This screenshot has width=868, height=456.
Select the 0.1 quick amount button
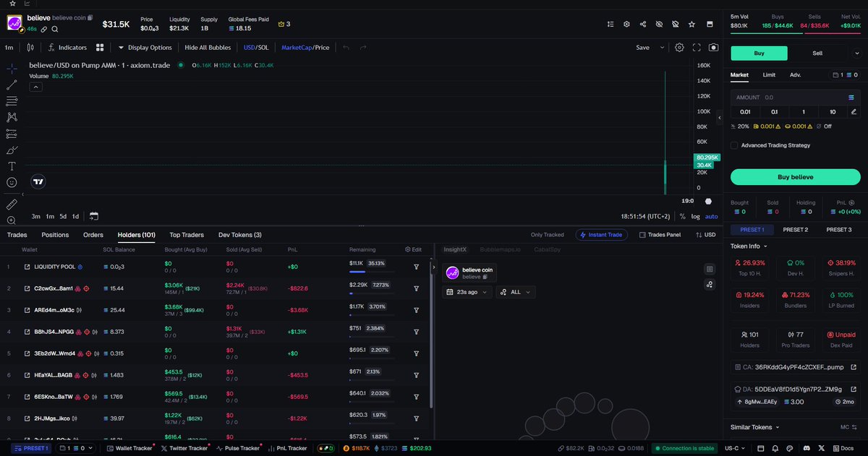pos(774,111)
